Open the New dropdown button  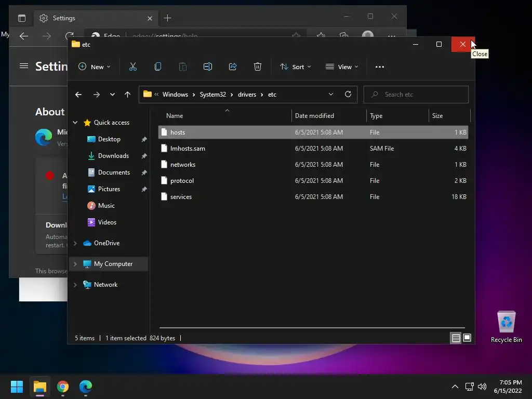point(94,67)
